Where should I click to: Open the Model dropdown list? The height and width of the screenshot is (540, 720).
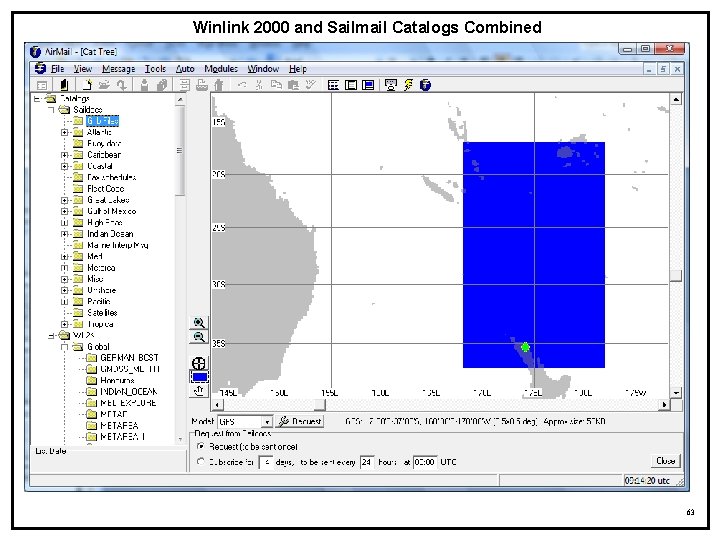point(267,422)
